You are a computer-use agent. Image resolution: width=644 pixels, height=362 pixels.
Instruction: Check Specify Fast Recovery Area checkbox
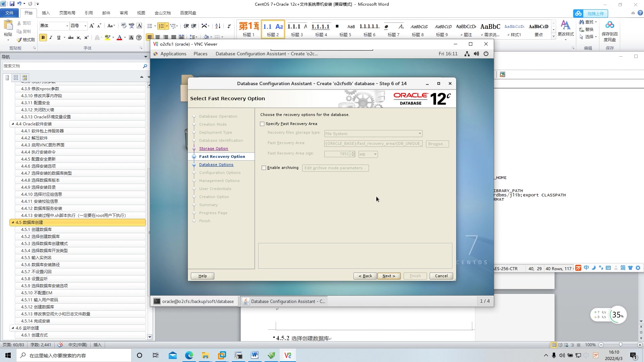click(262, 124)
